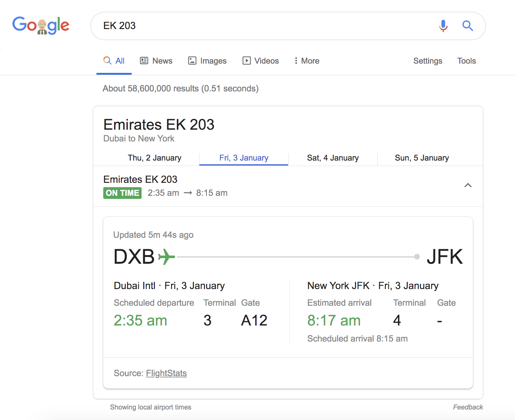The width and height of the screenshot is (515, 420).
Task: Click the Images tab icon
Action: [x=192, y=61]
